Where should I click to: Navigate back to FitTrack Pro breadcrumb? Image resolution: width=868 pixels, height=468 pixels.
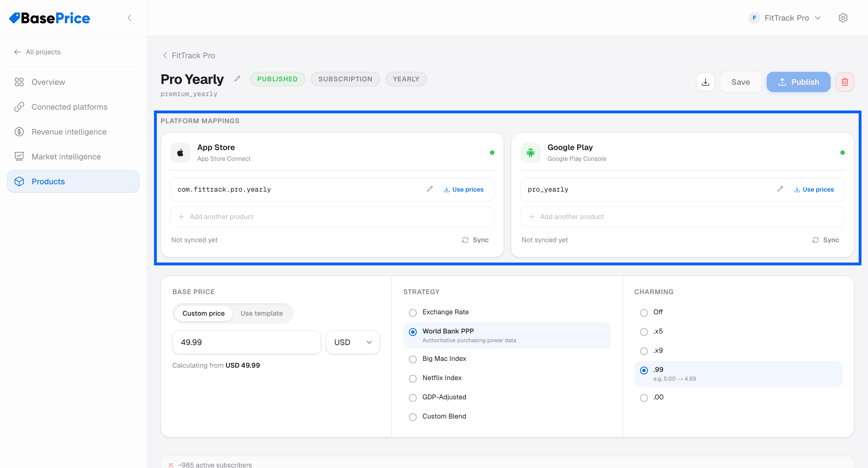189,56
